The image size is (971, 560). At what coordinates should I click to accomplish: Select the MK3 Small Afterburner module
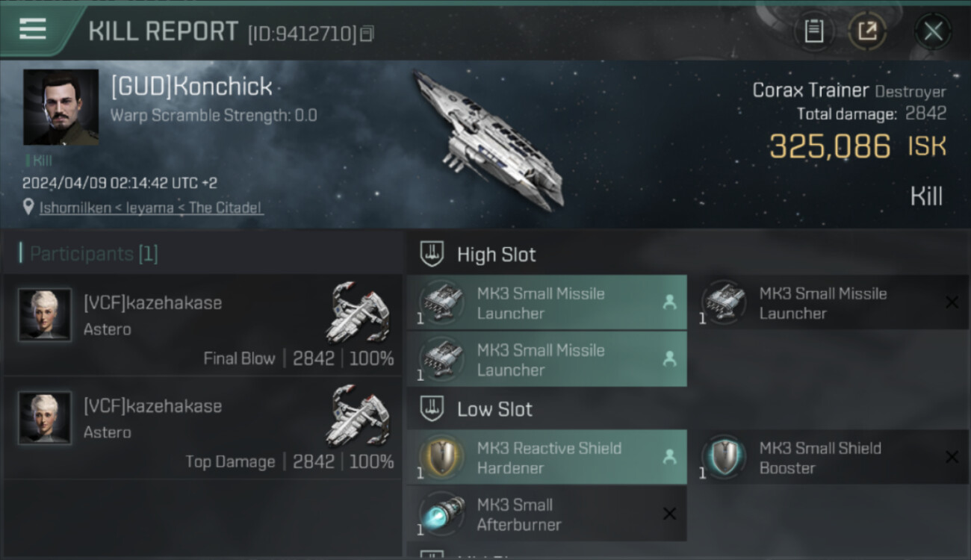tap(547, 514)
